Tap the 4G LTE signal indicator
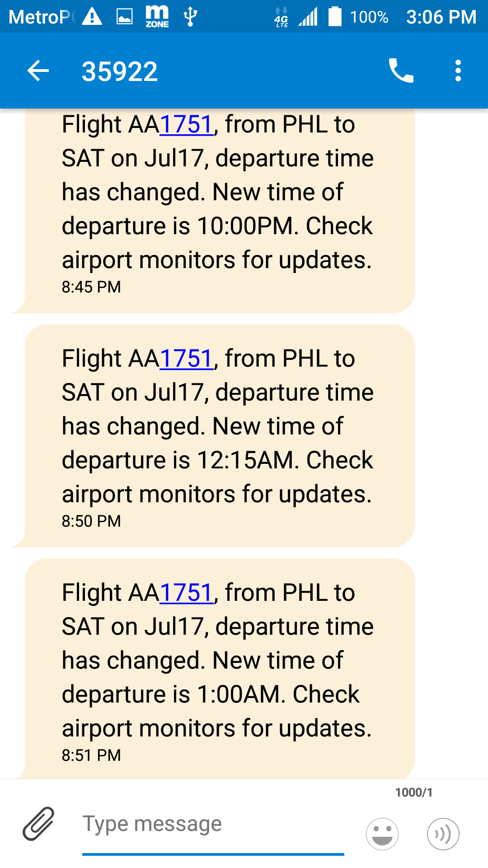The height and width of the screenshot is (868, 488). pos(281,17)
